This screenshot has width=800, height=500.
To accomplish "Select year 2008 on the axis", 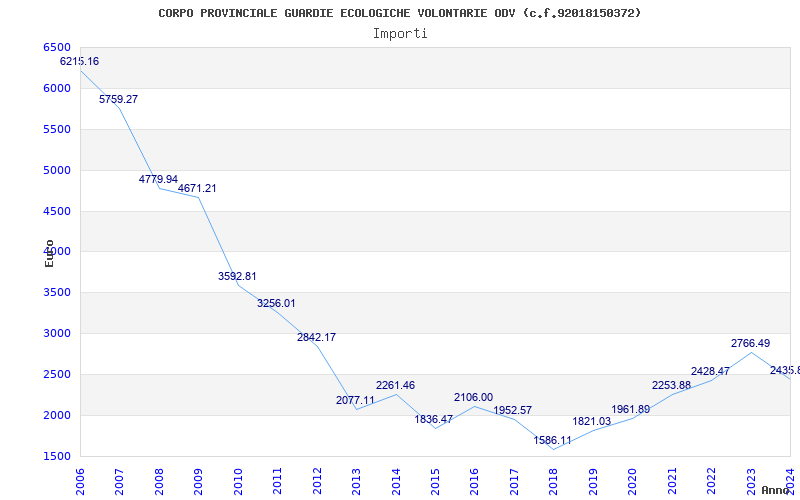I will (159, 482).
